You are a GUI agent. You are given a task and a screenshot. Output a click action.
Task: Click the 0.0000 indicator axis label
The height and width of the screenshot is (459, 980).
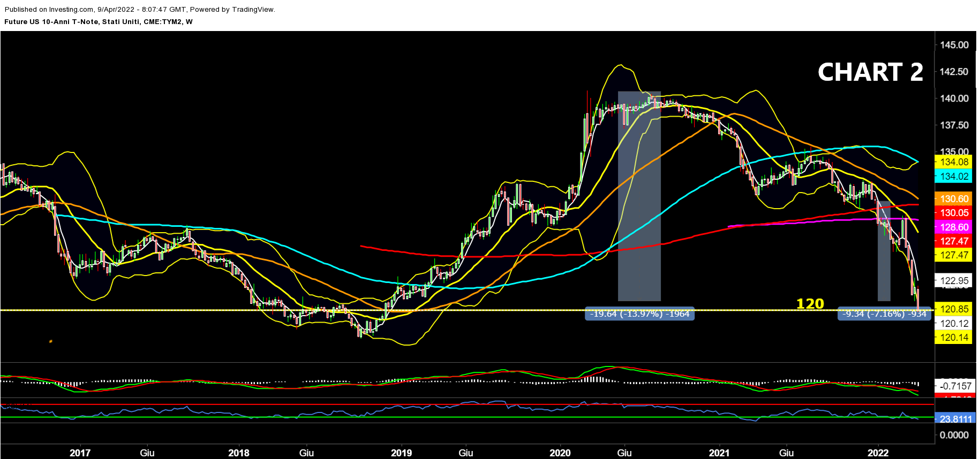pos(954,435)
